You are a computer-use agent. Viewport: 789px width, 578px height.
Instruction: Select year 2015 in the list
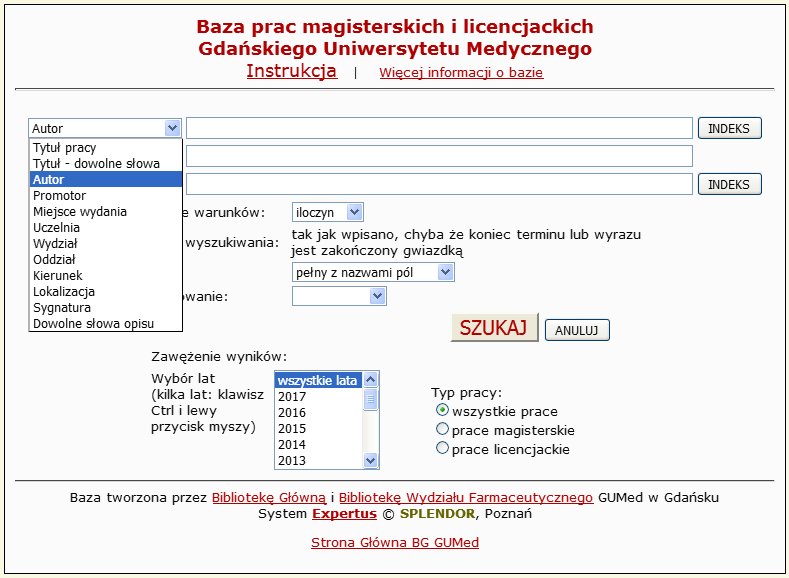292,429
